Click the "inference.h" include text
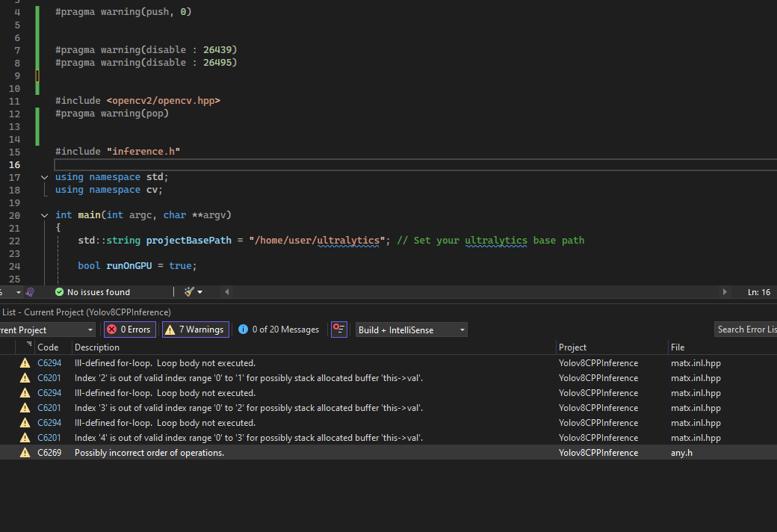777x532 pixels. [x=143, y=151]
